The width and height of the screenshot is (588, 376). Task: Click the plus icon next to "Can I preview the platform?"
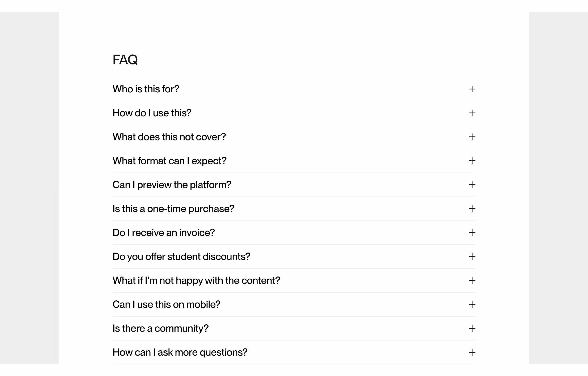[x=472, y=185]
